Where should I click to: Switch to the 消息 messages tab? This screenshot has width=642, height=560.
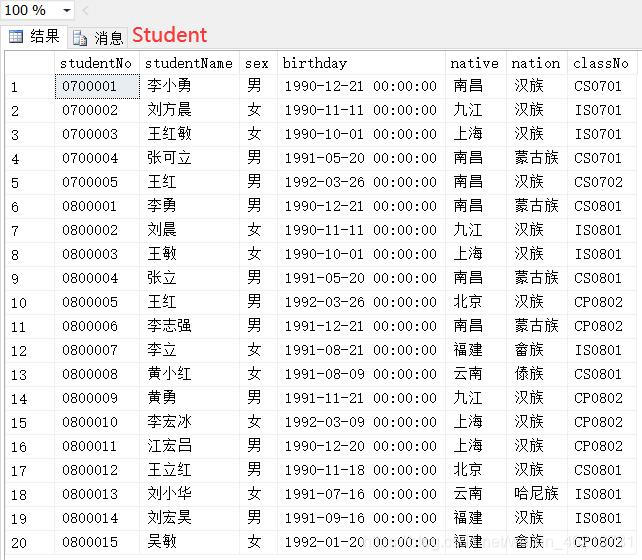[97, 38]
